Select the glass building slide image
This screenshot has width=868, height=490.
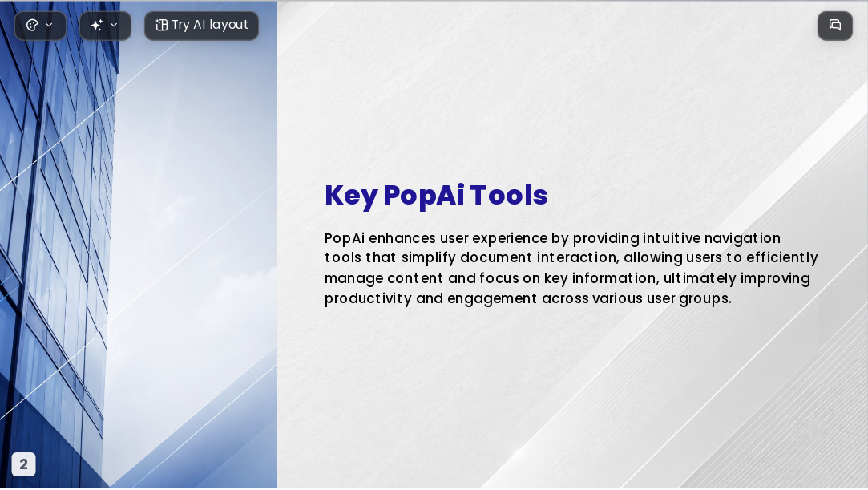coord(139,245)
